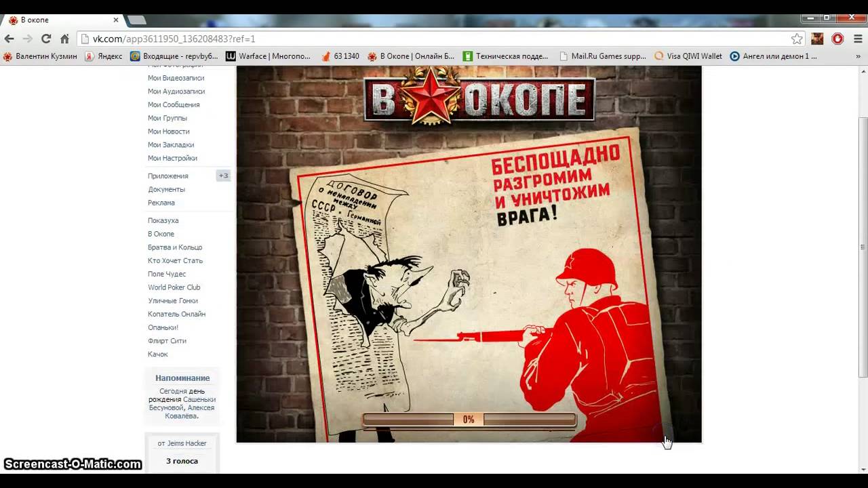Screen dimensions: 868x488
Task: Launch the 'В Окопе' app link in sidebar
Action: [161, 234]
